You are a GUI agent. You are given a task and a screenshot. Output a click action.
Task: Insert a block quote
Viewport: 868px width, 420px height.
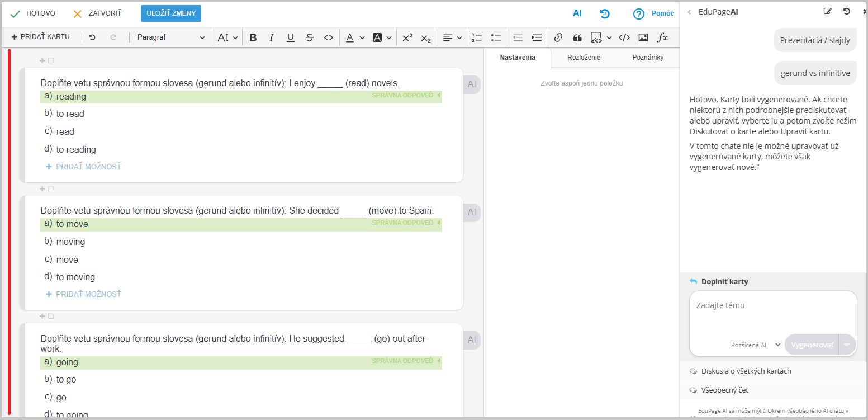pyautogui.click(x=577, y=37)
